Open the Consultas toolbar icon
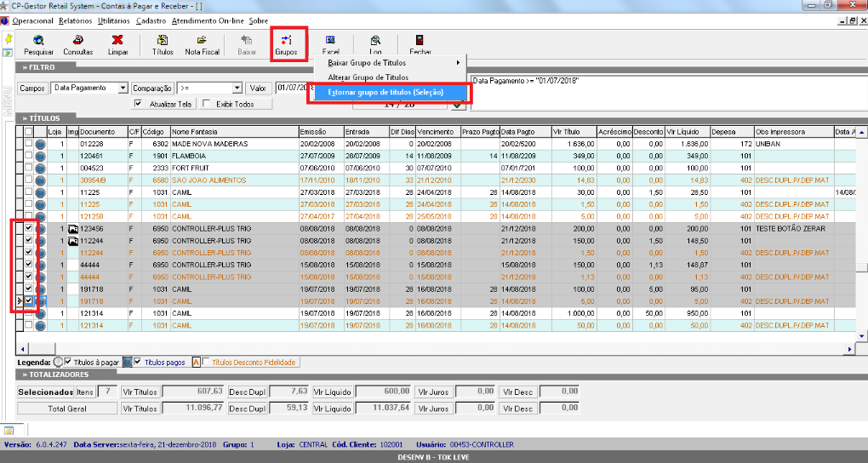 78,41
